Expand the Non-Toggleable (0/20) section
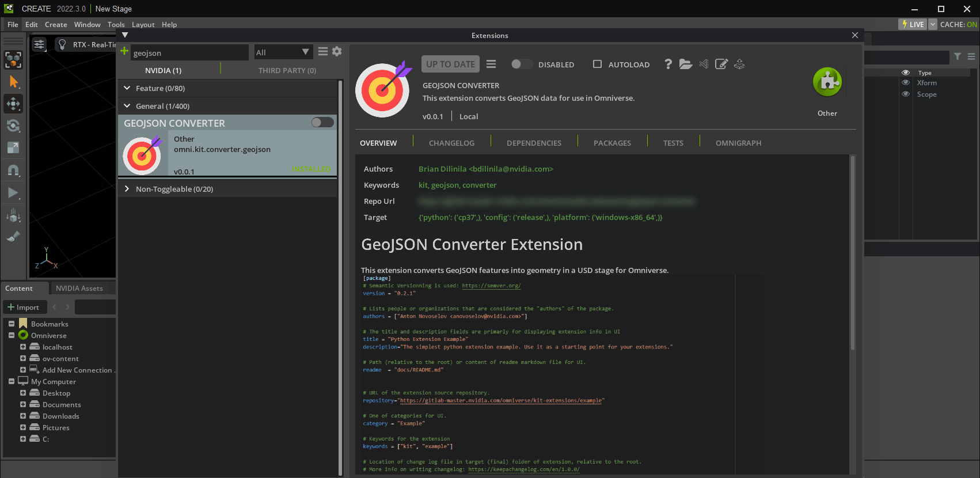Viewport: 980px width, 478px height. (x=127, y=189)
